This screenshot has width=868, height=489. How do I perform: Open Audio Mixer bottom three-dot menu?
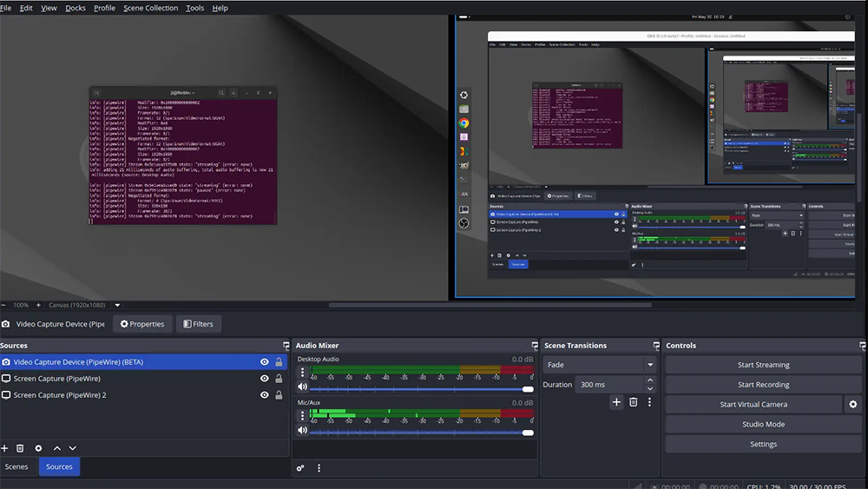pos(319,468)
